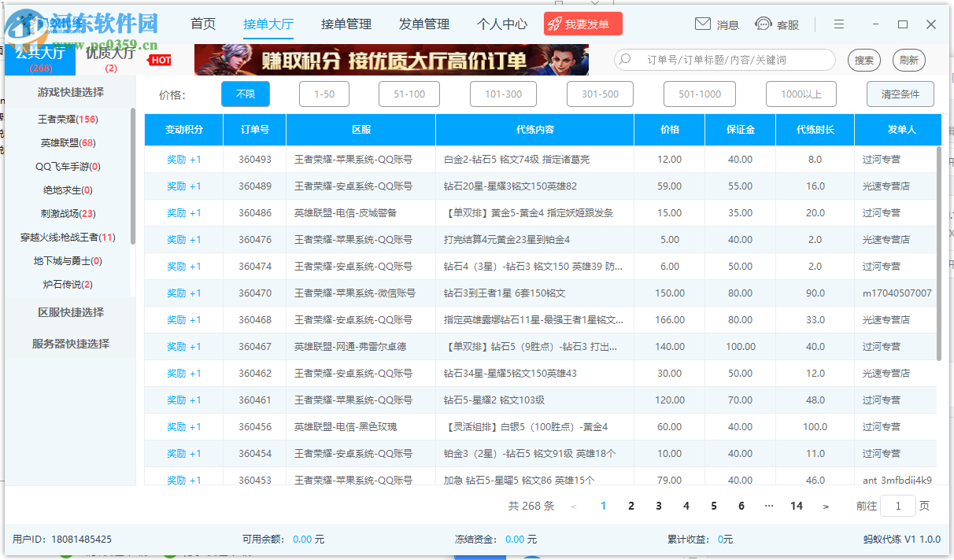Open the 消息 messages envelope icon
Viewport: 954px width, 560px height.
click(x=703, y=24)
